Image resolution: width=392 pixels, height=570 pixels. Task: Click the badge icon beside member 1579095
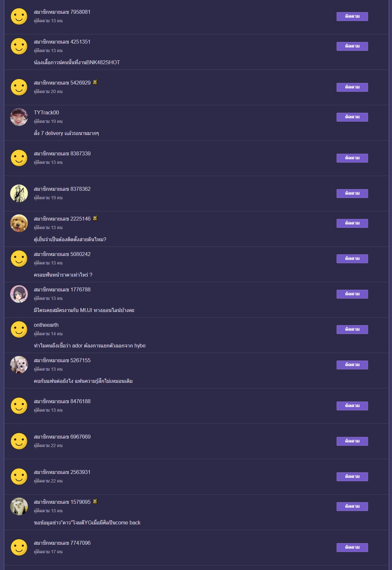click(95, 501)
